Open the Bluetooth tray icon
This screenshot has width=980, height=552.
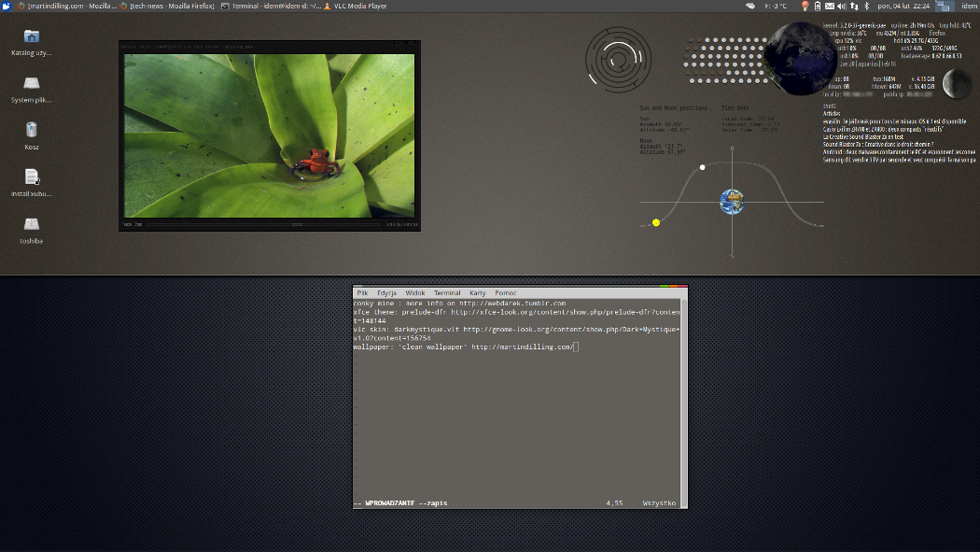[x=866, y=6]
